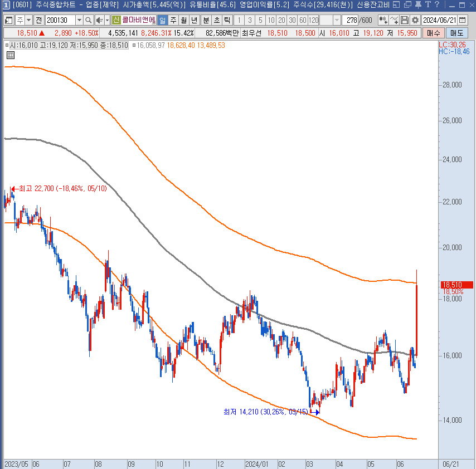This screenshot has width=476, height=469.
Task: Click the window layout icon in title bar
Action: (396, 4)
